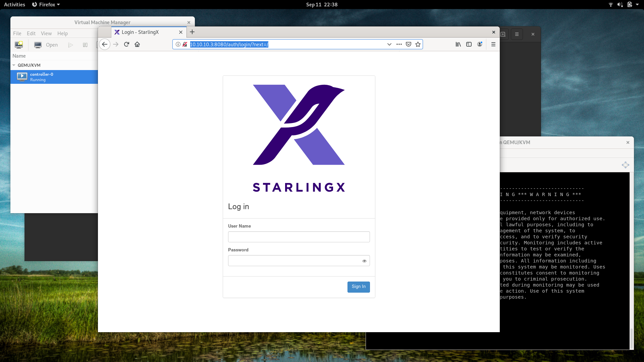644x362 pixels.
Task: Select the Login - StarlingX tab
Action: click(149, 32)
